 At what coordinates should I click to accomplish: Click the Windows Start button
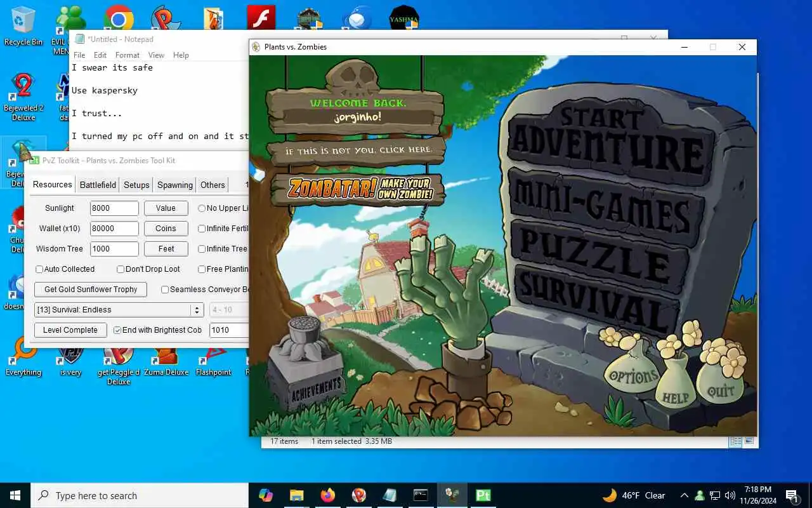point(15,495)
